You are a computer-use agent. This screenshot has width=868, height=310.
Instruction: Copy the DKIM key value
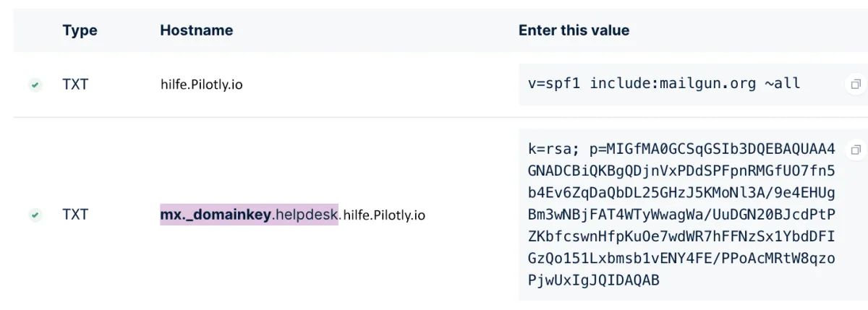tap(855, 150)
